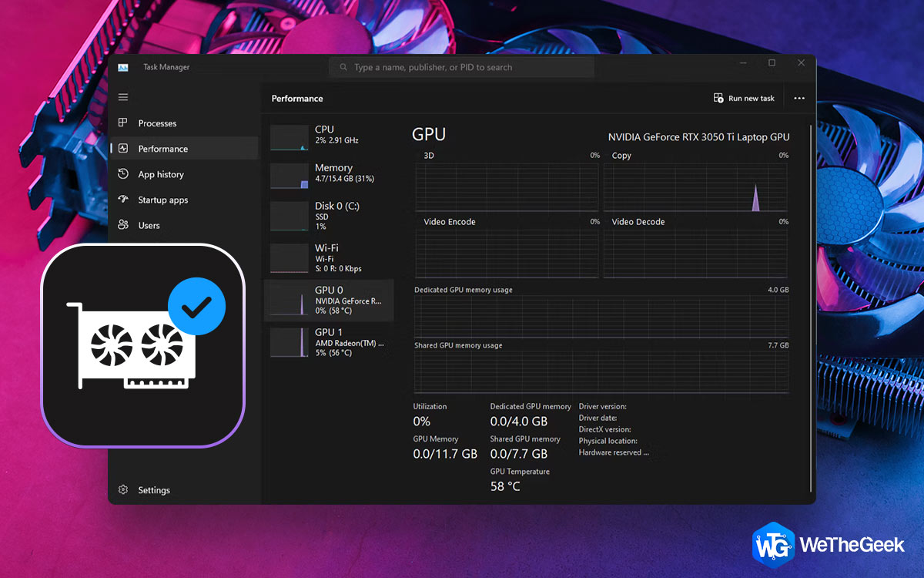Click the Driver date label
The width and height of the screenshot is (924, 578).
click(x=598, y=418)
